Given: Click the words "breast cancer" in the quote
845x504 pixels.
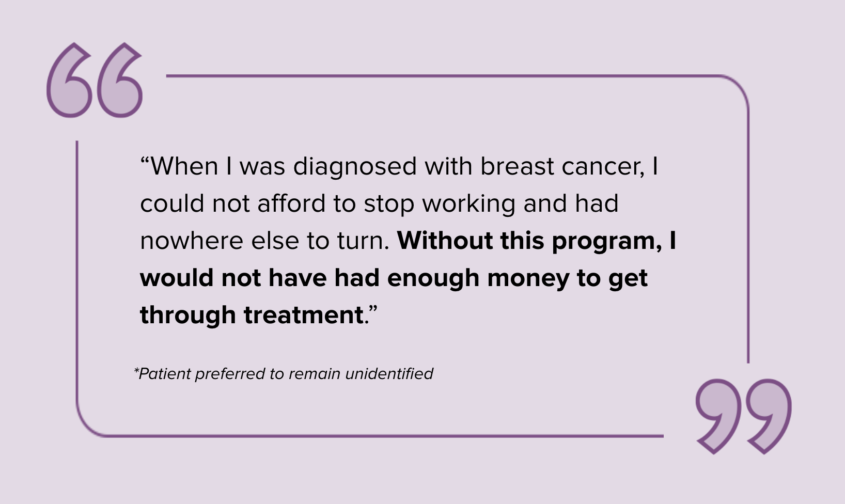Looking at the screenshot, I should (562, 166).
